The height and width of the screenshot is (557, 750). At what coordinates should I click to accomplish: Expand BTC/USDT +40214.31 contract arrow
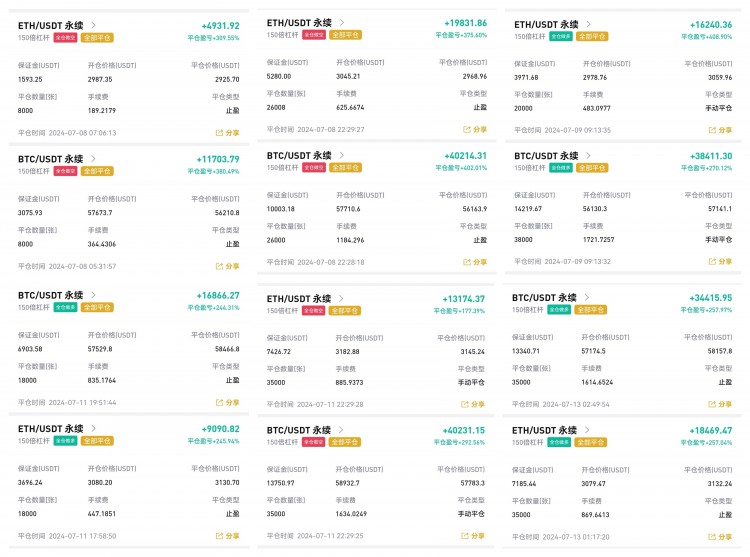click(342, 155)
